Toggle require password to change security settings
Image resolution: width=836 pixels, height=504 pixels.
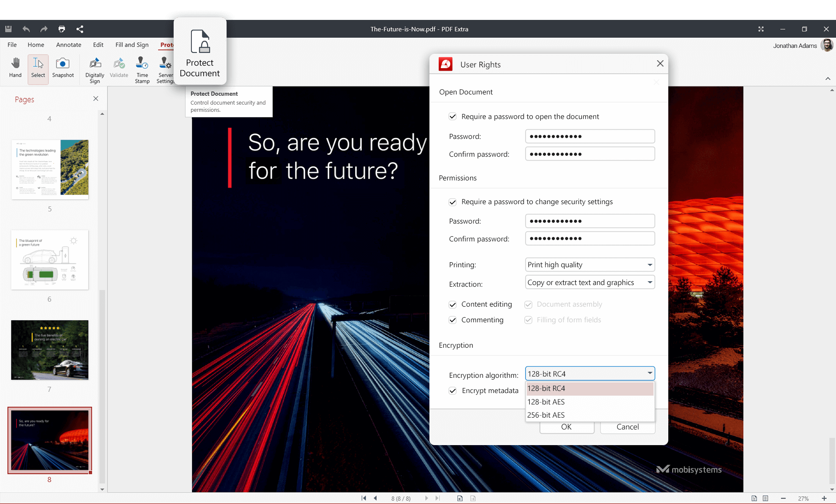(x=453, y=202)
